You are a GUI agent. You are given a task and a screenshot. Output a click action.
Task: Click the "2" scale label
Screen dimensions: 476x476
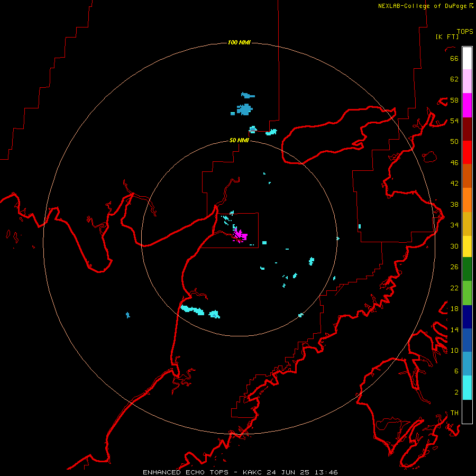click(456, 392)
